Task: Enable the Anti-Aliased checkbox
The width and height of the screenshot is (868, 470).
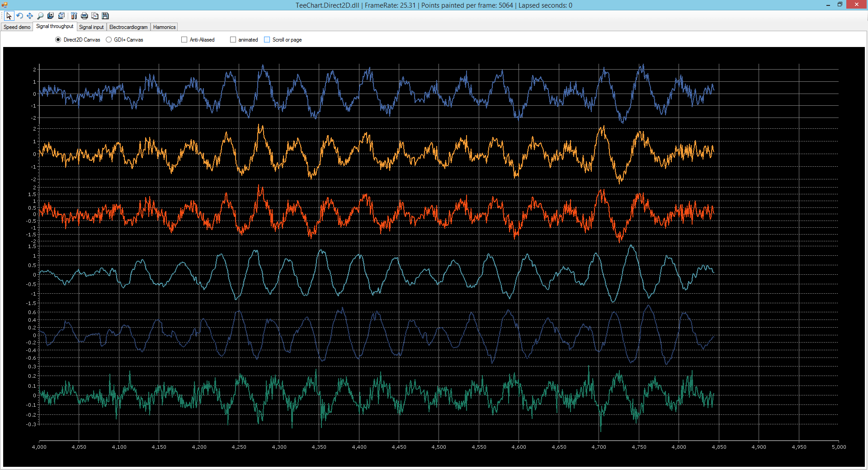Action: point(184,39)
